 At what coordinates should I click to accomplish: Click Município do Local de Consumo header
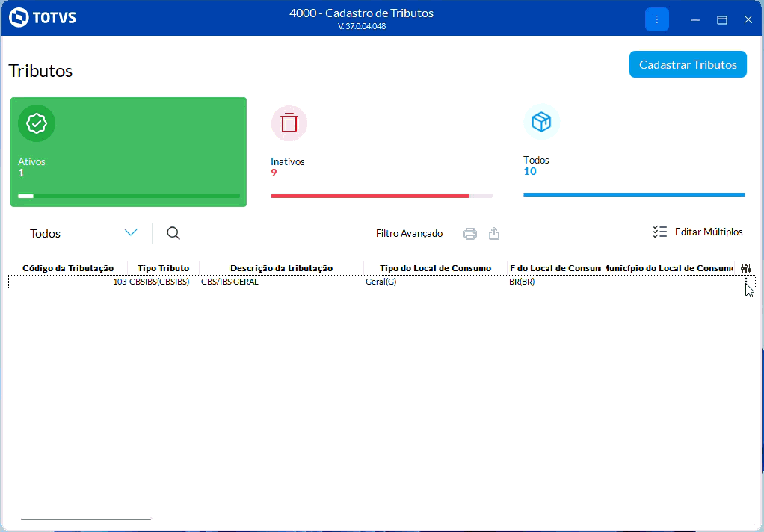[668, 268]
